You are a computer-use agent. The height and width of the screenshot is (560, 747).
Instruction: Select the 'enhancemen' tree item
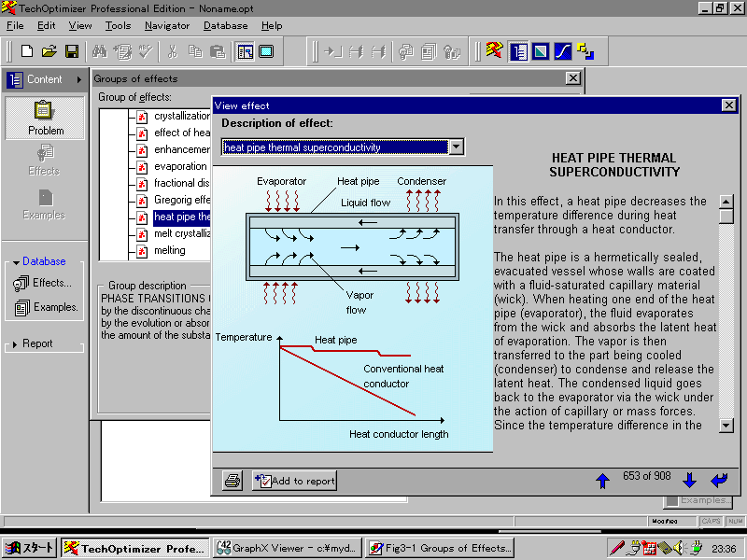(181, 149)
